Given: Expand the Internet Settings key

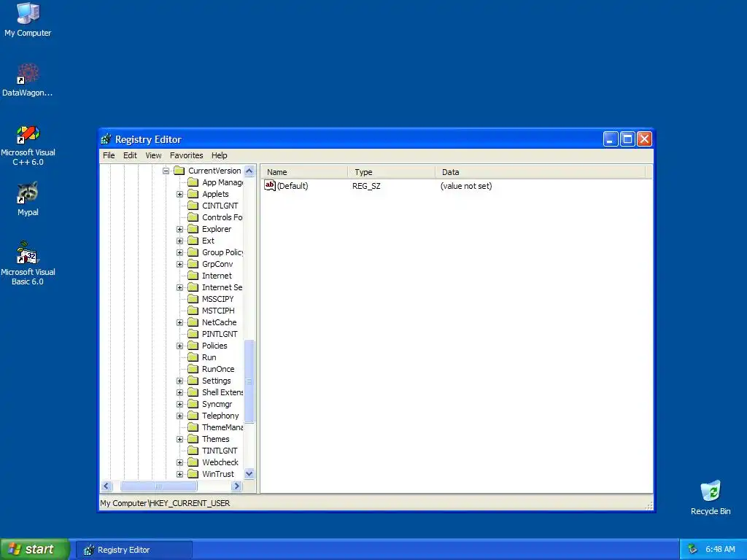Looking at the screenshot, I should [179, 287].
